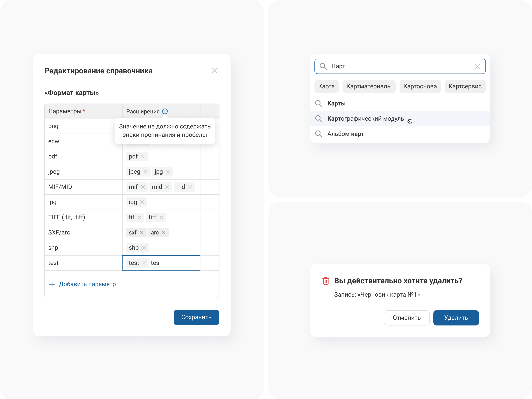Screen dimensions: 532x399
Task: Close the Редактирование справочника dialog
Action: [x=215, y=71]
